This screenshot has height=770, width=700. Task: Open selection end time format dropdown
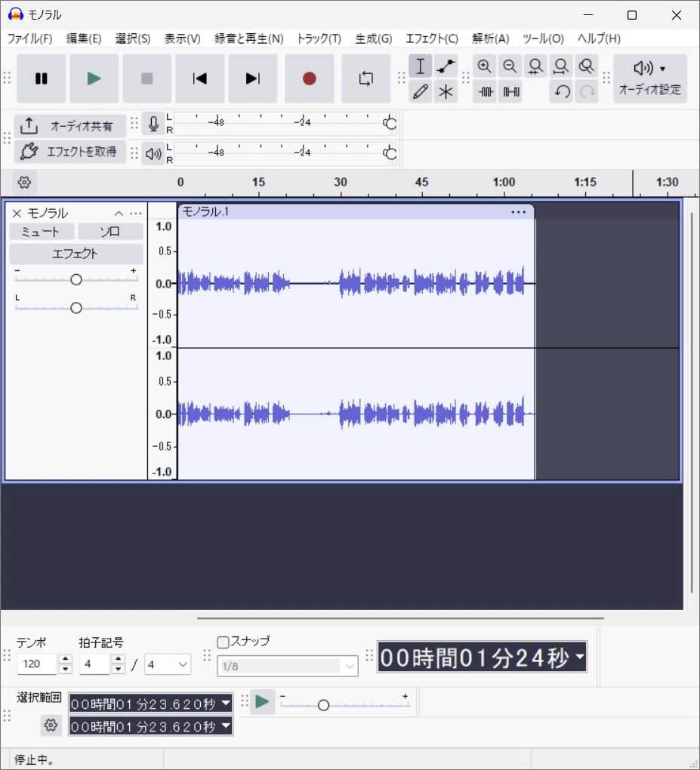pyautogui.click(x=226, y=725)
